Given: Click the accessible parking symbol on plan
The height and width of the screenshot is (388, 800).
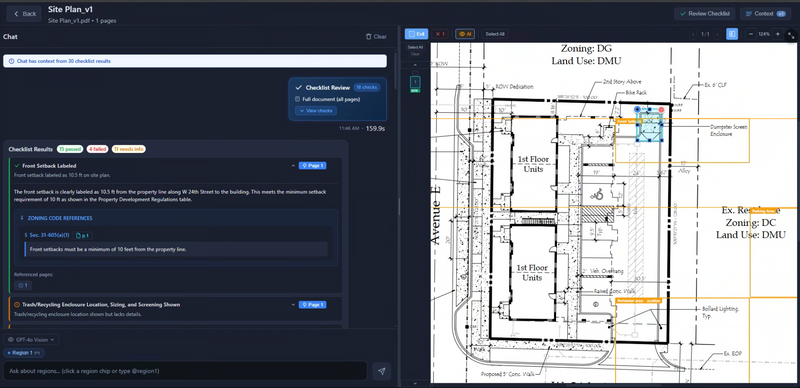Looking at the screenshot, I should pyautogui.click(x=596, y=195).
